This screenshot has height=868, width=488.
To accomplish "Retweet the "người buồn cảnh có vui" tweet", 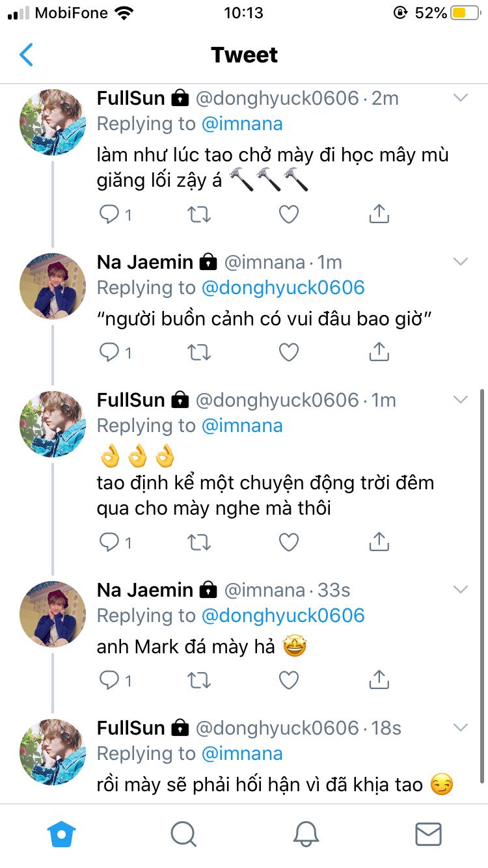I will pyautogui.click(x=198, y=352).
